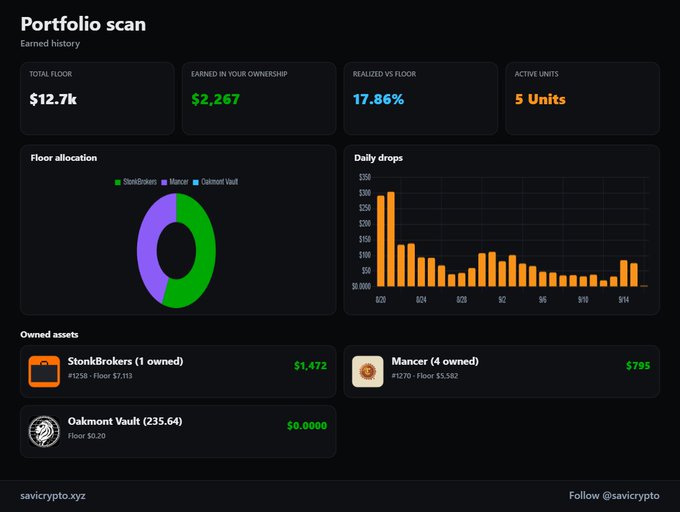Viewport: 680px width, 512px height.
Task: Click the Floor allocation heading
Action: click(x=64, y=158)
